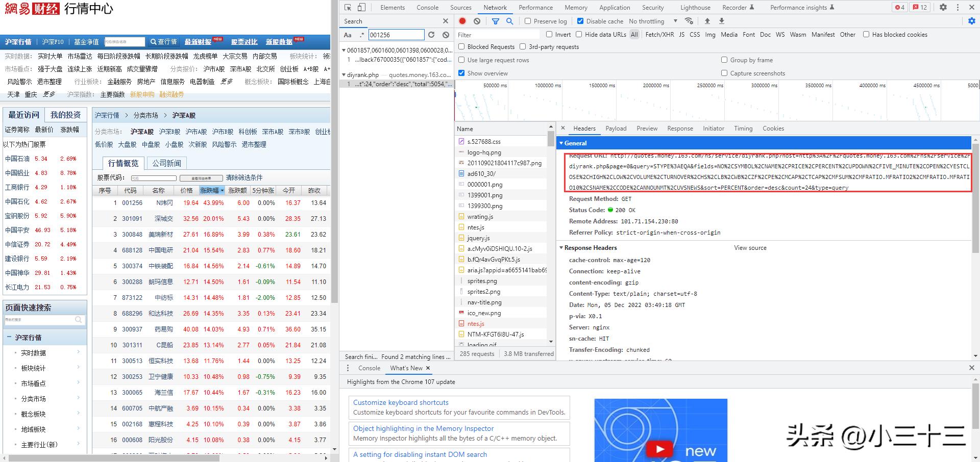Uncheck the Disable cache checkbox
Image resolution: width=980 pixels, height=462 pixels.
(580, 21)
